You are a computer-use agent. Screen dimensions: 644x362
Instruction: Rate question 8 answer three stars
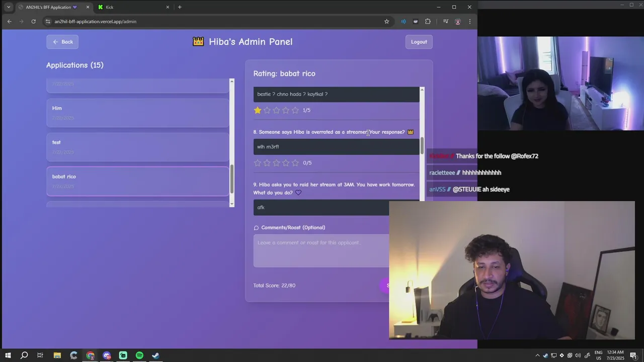click(x=276, y=163)
